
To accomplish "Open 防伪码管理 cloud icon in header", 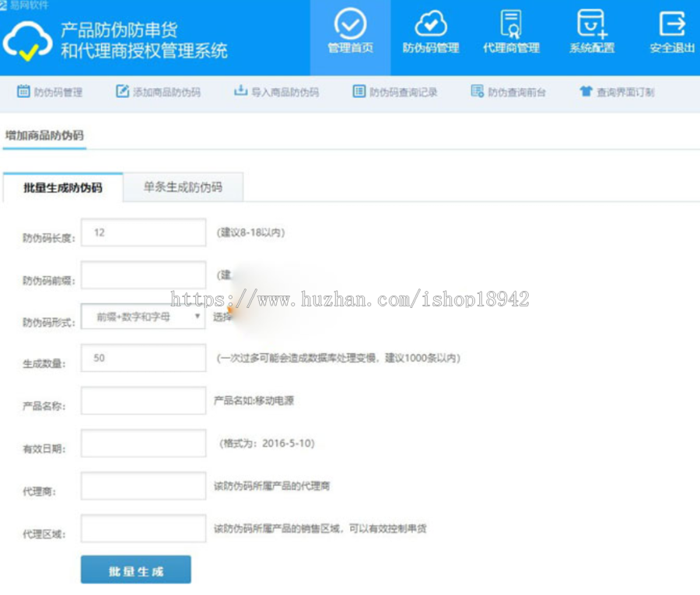I will click(431, 23).
